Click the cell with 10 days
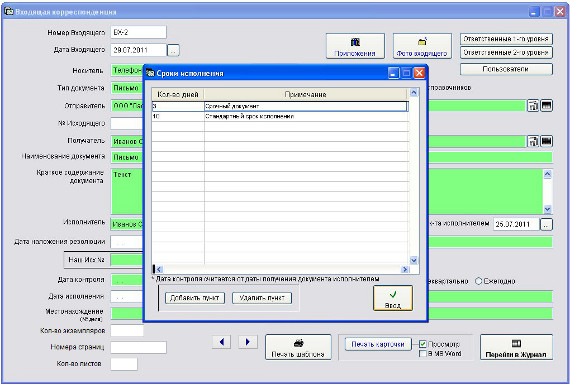The height and width of the screenshot is (384, 570). 178,116
